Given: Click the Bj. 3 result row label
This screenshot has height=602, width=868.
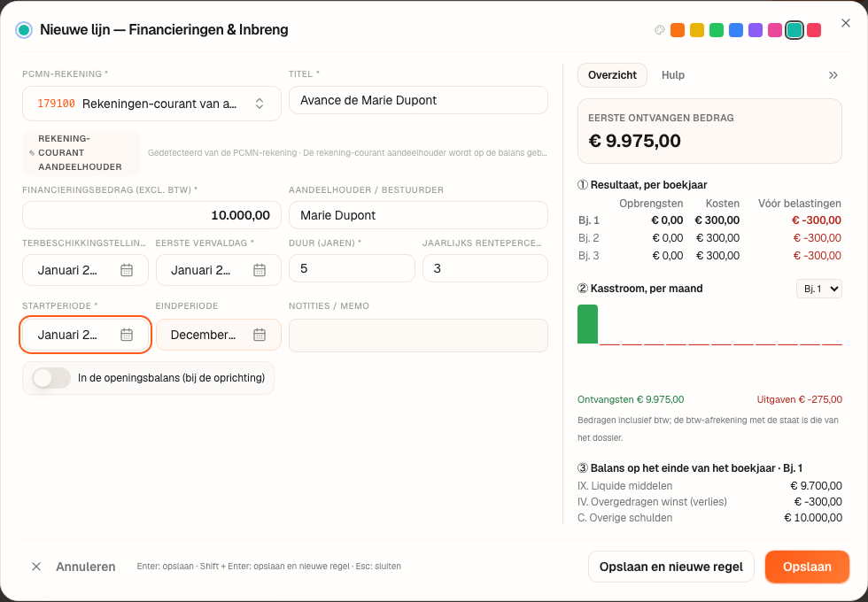Looking at the screenshot, I should pyautogui.click(x=588, y=256).
